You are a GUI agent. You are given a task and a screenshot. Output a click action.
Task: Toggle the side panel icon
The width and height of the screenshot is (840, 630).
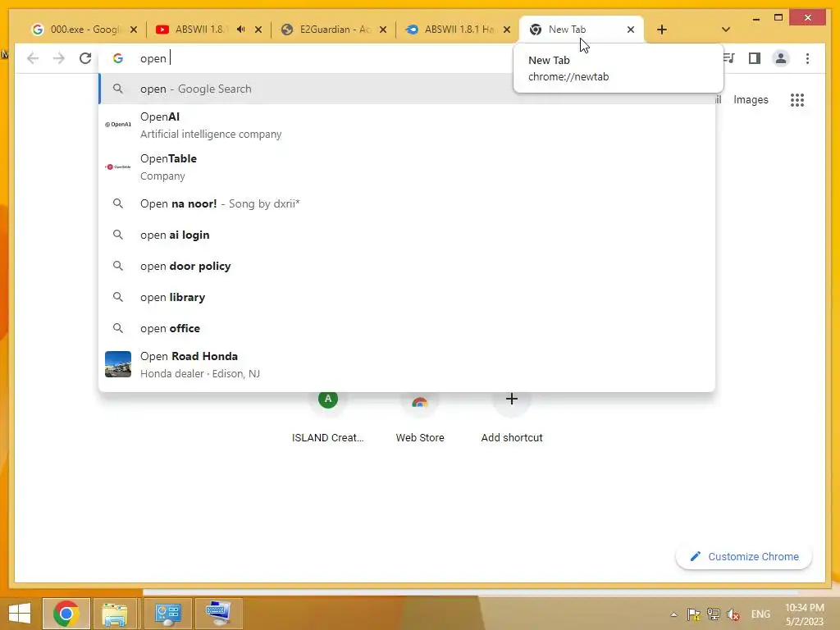[x=755, y=58]
